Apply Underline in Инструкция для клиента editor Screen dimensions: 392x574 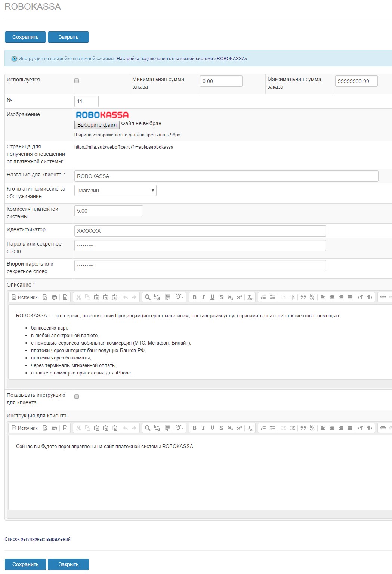(212, 428)
